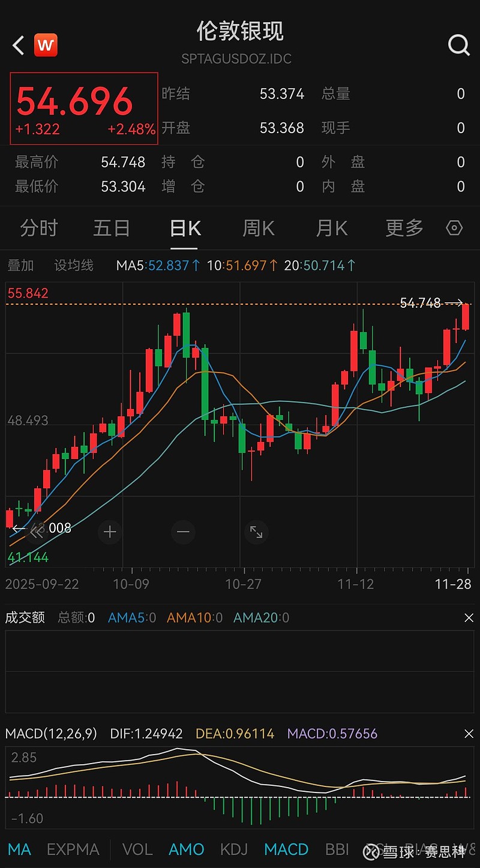Open search with magnifier icon
Viewport: 480px width, 868px height.
458,45
